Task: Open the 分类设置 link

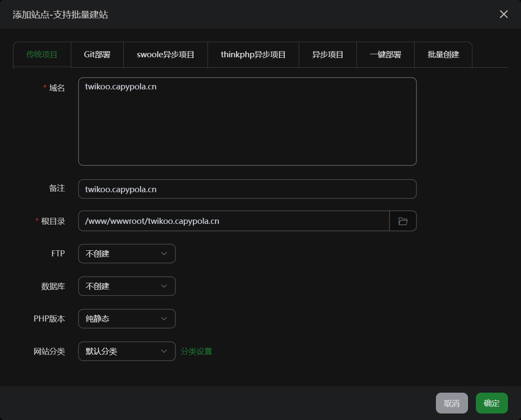Action: (x=197, y=351)
